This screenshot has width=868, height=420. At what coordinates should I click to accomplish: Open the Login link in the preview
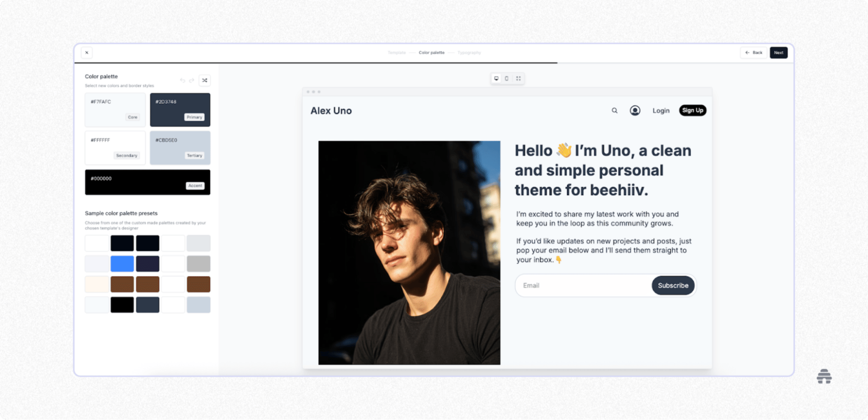click(661, 110)
